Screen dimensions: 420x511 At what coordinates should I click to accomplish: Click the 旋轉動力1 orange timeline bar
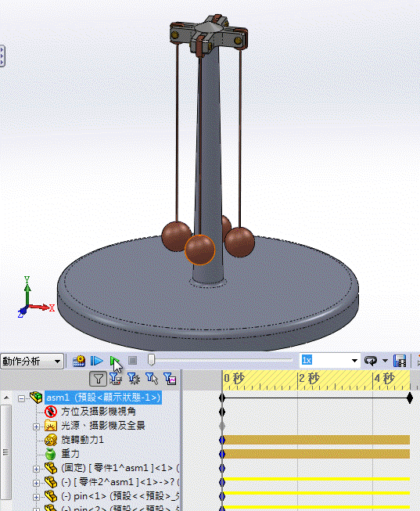coord(316,440)
